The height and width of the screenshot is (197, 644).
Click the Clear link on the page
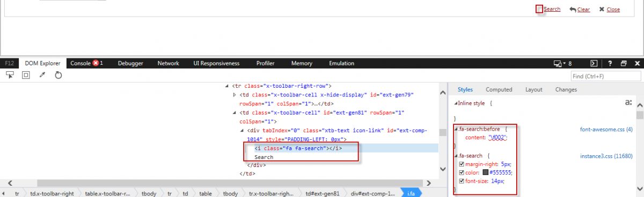tap(583, 9)
